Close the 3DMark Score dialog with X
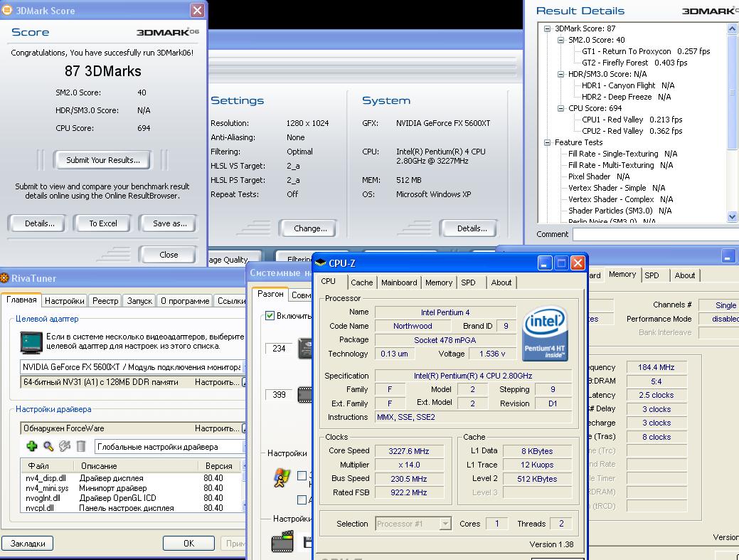The height and width of the screenshot is (560, 739). [x=198, y=10]
